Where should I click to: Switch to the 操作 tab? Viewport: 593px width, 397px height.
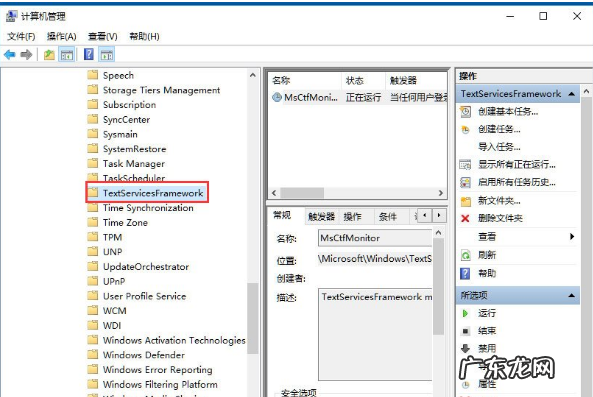pyautogui.click(x=352, y=217)
